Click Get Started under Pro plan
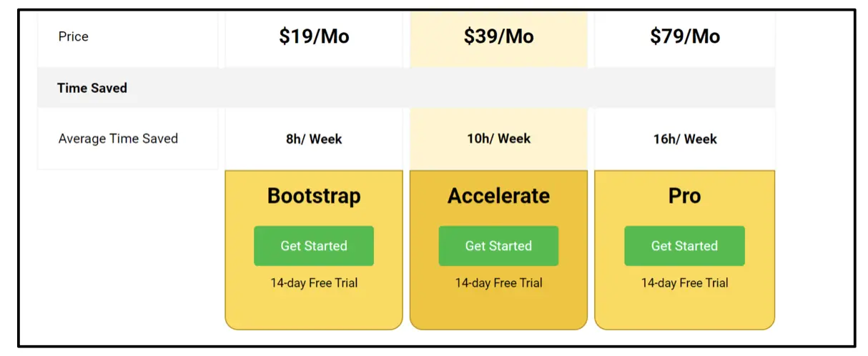This screenshot has height=356, width=868. 684,246
